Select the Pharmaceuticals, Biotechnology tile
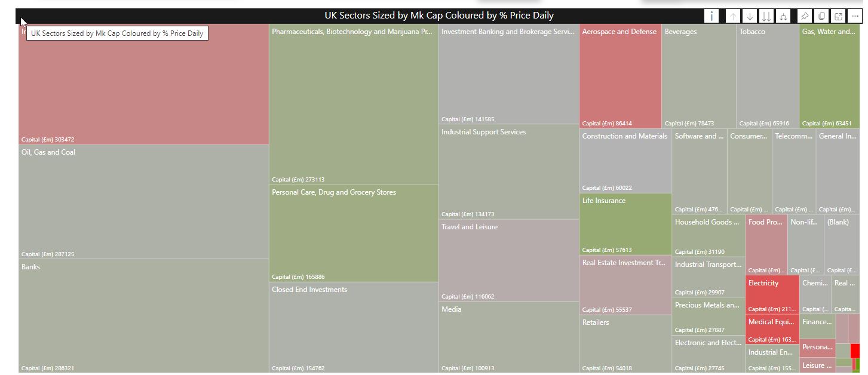The height and width of the screenshot is (375, 868). (x=354, y=104)
